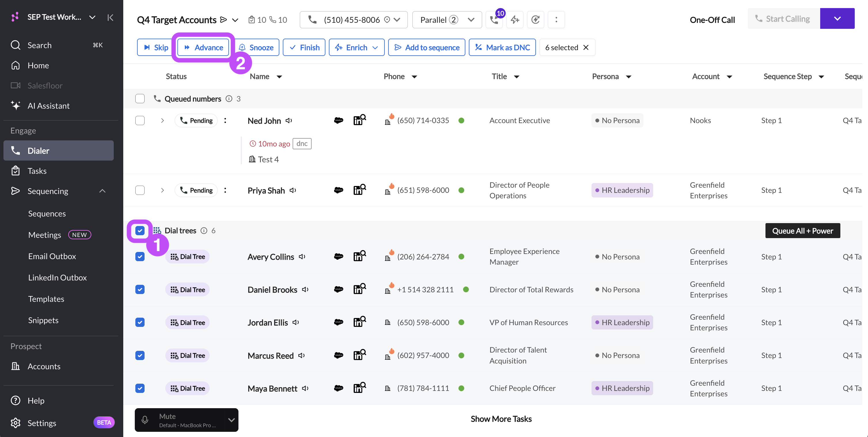Collapse the sidebar with the arrow icon

click(x=110, y=18)
